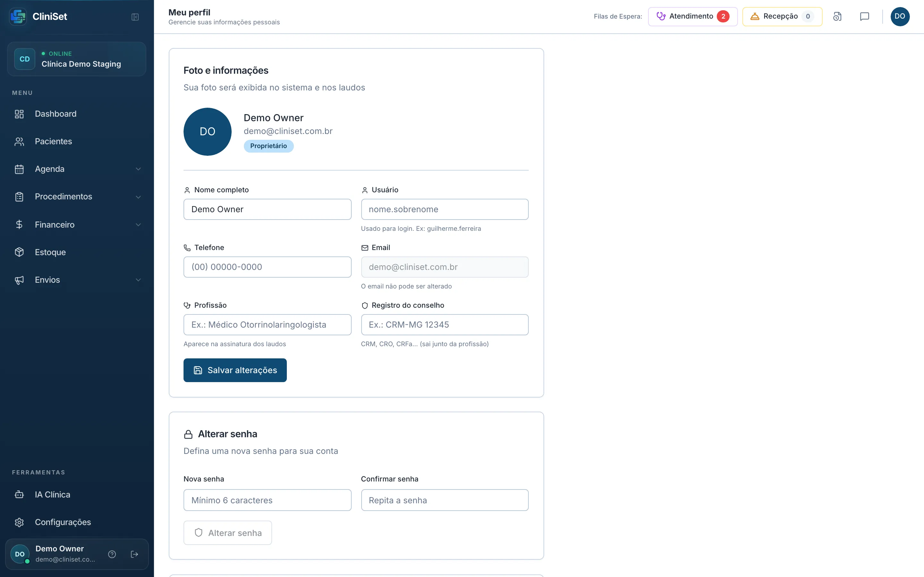Open the Recepção queue button
Screen dimensions: 924x577
click(x=782, y=16)
